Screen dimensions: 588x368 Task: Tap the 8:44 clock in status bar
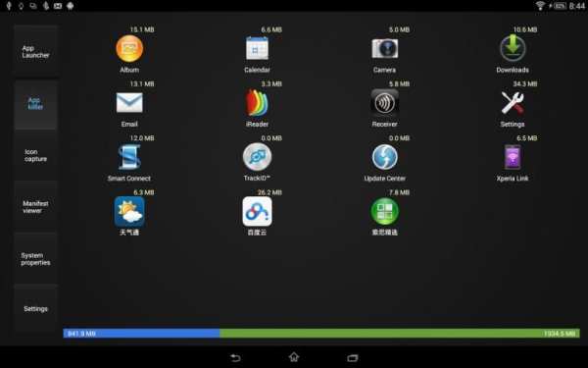click(577, 6)
